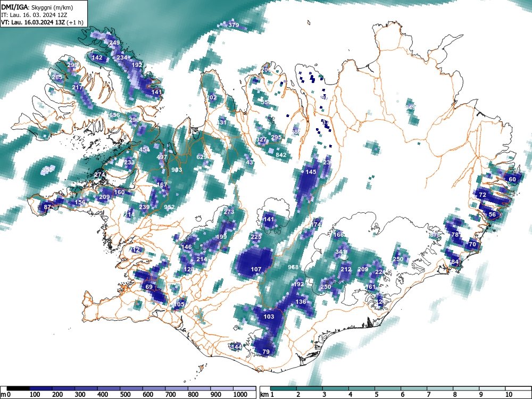This screenshot has height=399, width=532.
Task: Select the 656 visibility label
Action: [x=114, y=115]
